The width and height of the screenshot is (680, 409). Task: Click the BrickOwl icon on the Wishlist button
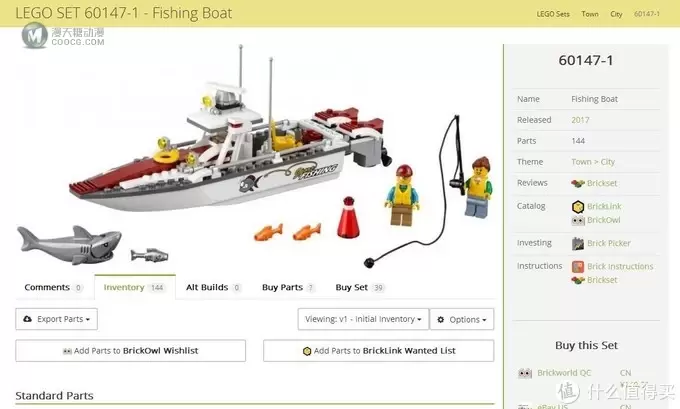click(67, 351)
